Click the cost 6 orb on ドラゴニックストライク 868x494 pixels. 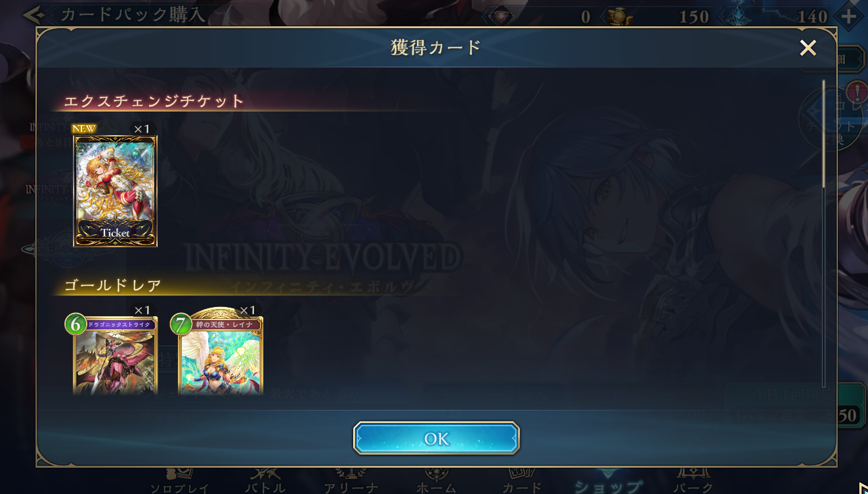[76, 324]
